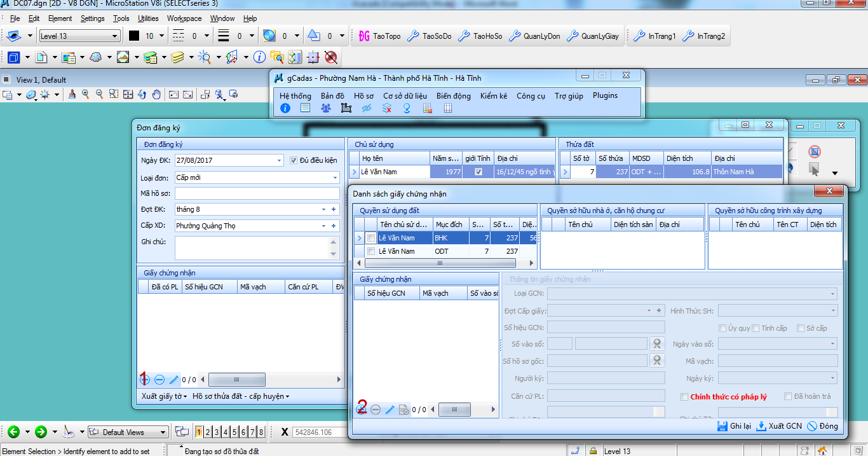Click the green back arrow in bottom toolbar
Screen dimensions: 868x456
(x=13, y=432)
